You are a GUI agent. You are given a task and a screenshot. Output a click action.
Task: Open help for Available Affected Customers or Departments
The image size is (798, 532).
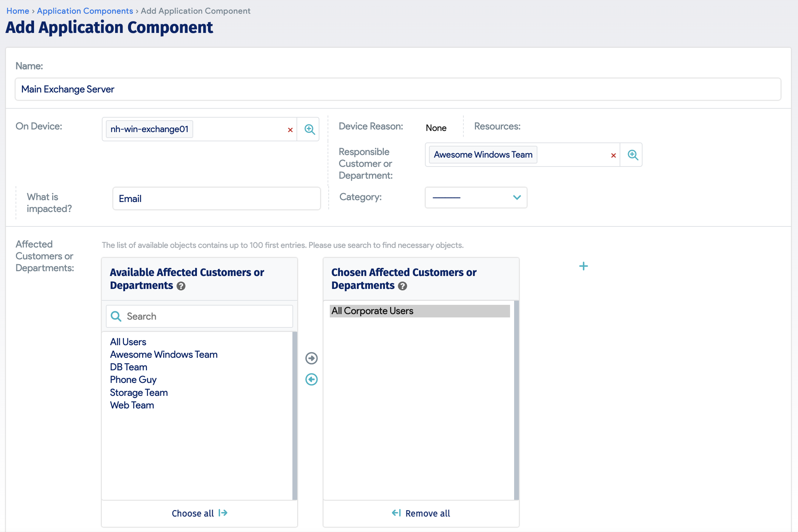(181, 286)
